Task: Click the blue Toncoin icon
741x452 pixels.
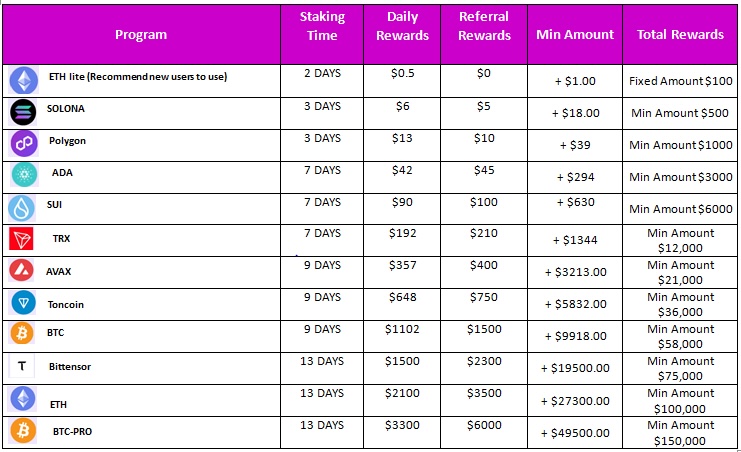Action: coord(22,303)
